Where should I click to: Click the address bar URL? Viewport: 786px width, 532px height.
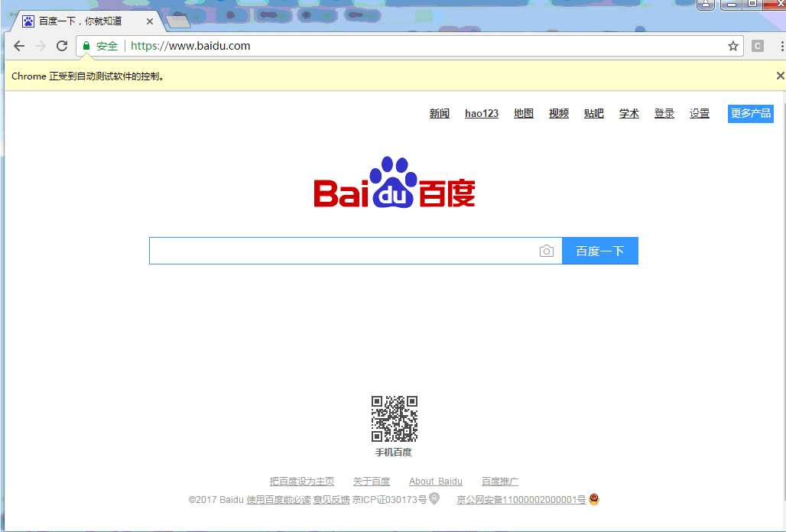click(190, 46)
